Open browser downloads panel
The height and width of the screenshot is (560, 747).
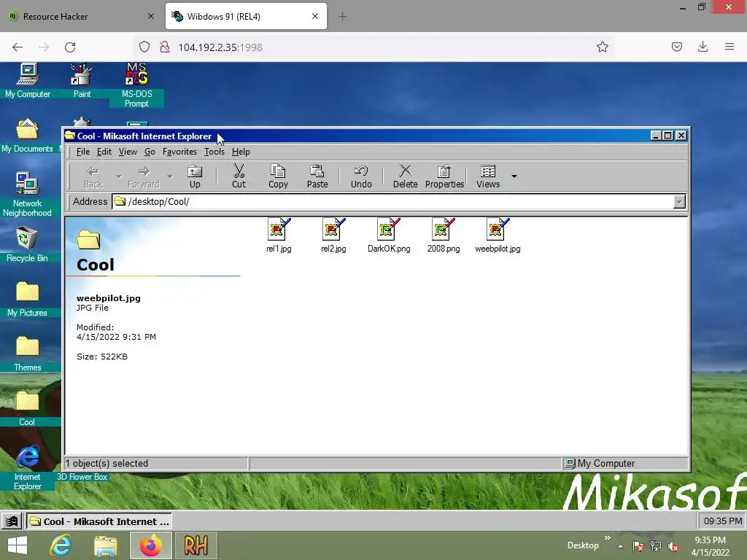(703, 47)
